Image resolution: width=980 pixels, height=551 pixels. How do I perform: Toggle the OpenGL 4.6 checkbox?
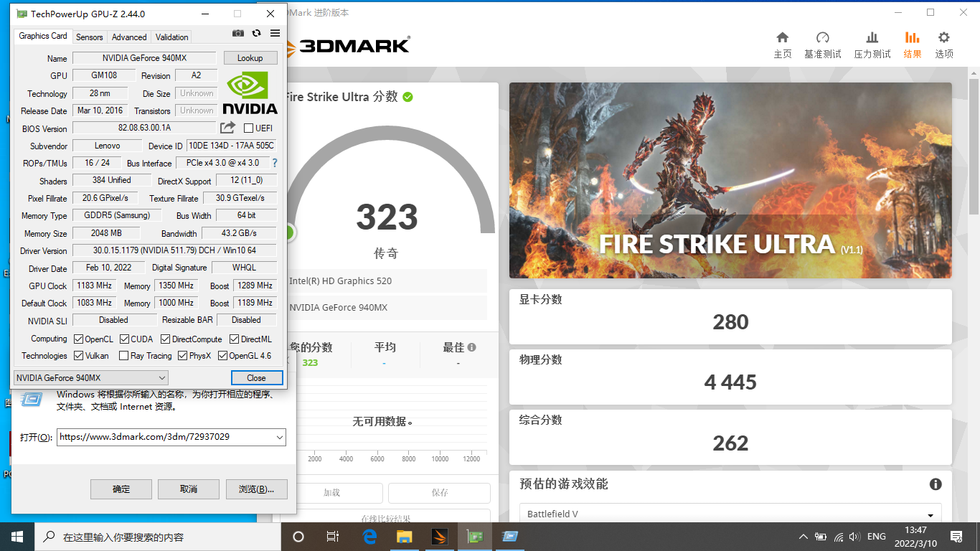223,355
